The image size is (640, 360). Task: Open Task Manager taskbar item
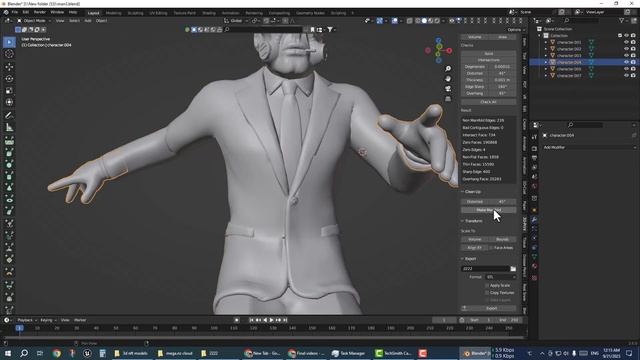348,353
